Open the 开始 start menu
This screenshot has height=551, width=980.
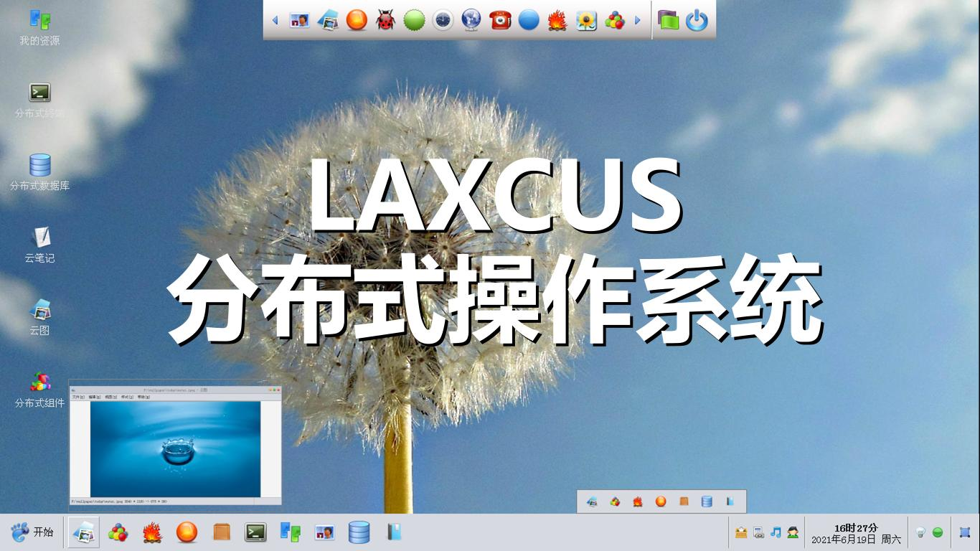[32, 532]
